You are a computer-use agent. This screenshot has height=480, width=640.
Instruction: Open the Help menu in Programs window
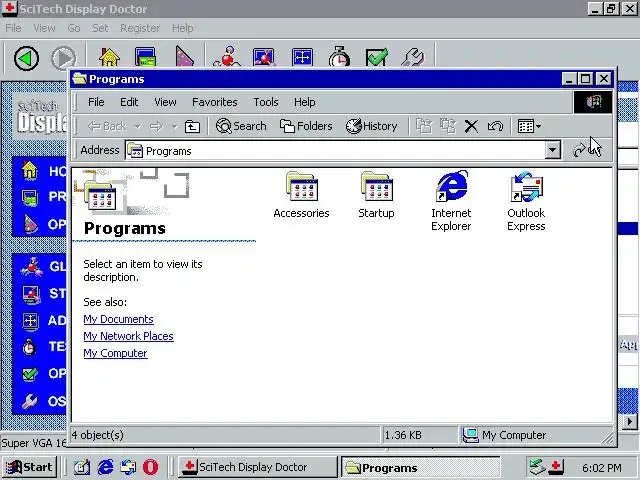tap(304, 102)
